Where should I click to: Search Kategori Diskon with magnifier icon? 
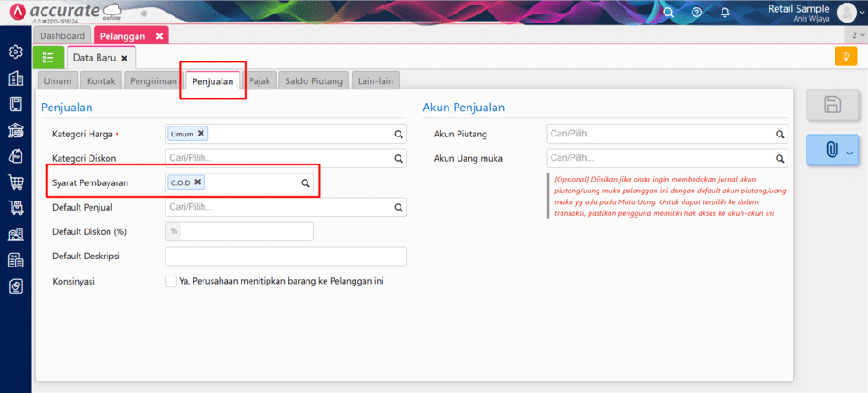tap(399, 158)
